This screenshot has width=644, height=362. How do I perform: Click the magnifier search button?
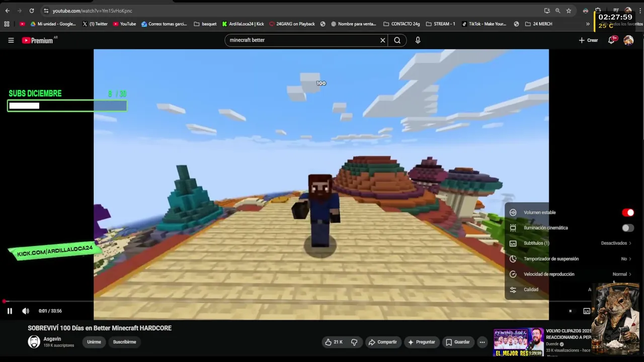click(x=397, y=40)
